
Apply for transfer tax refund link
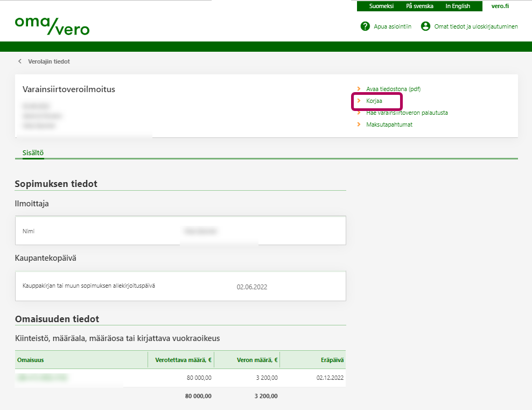407,113
